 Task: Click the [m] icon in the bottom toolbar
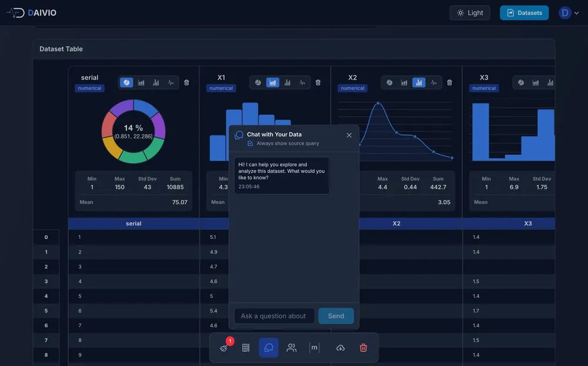(315, 347)
